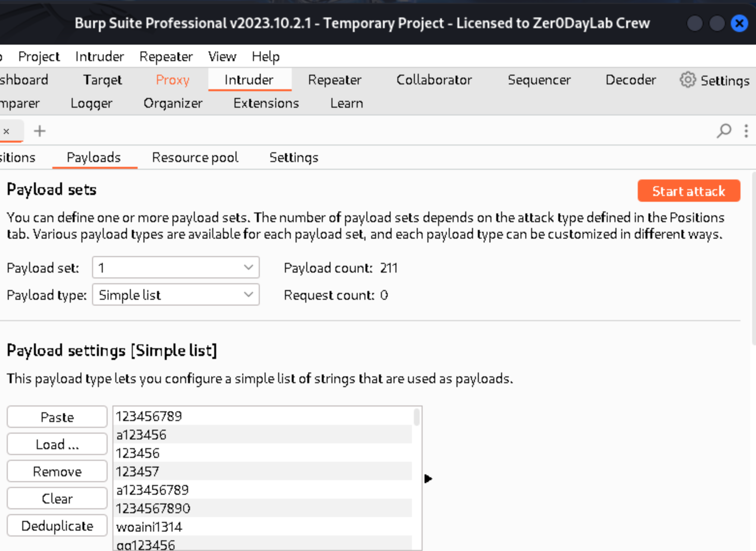Screen dimensions: 756x551
Task: Switch to the Resource pool sub-tab
Action: click(x=195, y=157)
